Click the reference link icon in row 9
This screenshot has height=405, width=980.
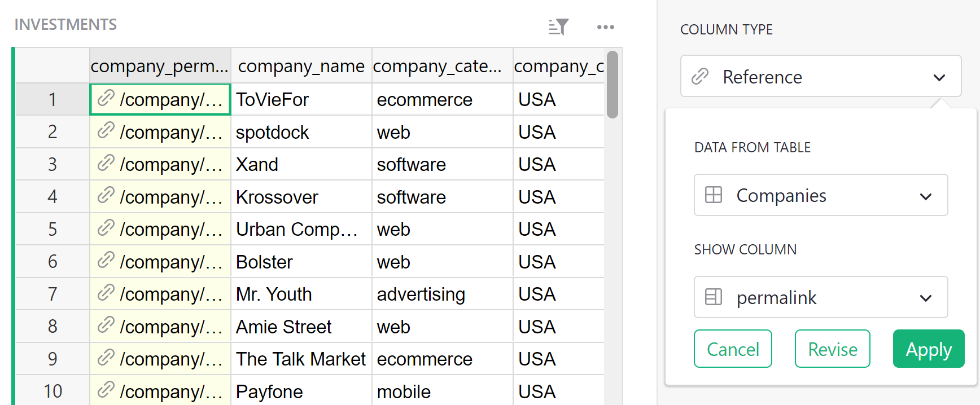(106, 358)
